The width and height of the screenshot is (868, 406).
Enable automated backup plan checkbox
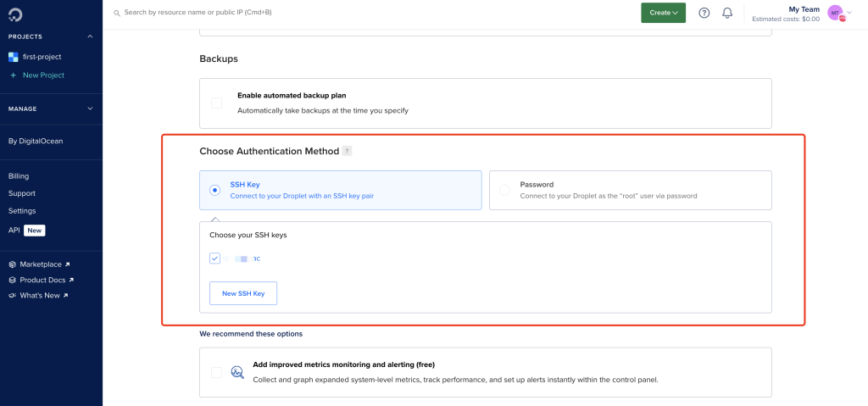(216, 103)
